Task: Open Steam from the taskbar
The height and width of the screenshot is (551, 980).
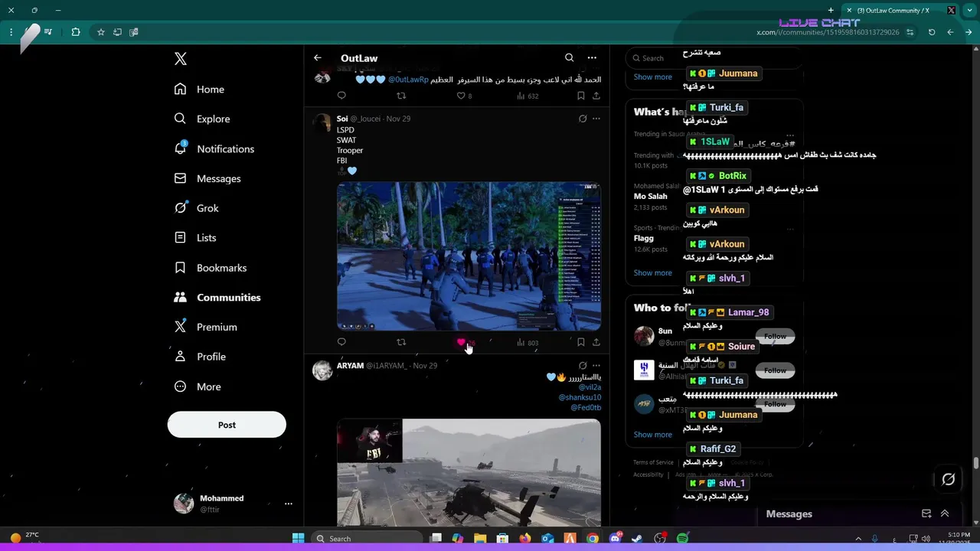Action: click(637, 539)
